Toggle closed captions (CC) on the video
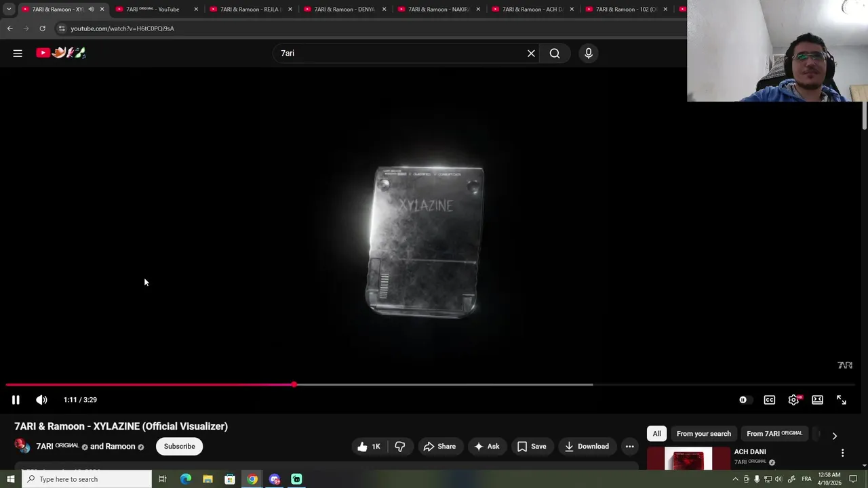The image size is (868, 488). click(x=769, y=400)
